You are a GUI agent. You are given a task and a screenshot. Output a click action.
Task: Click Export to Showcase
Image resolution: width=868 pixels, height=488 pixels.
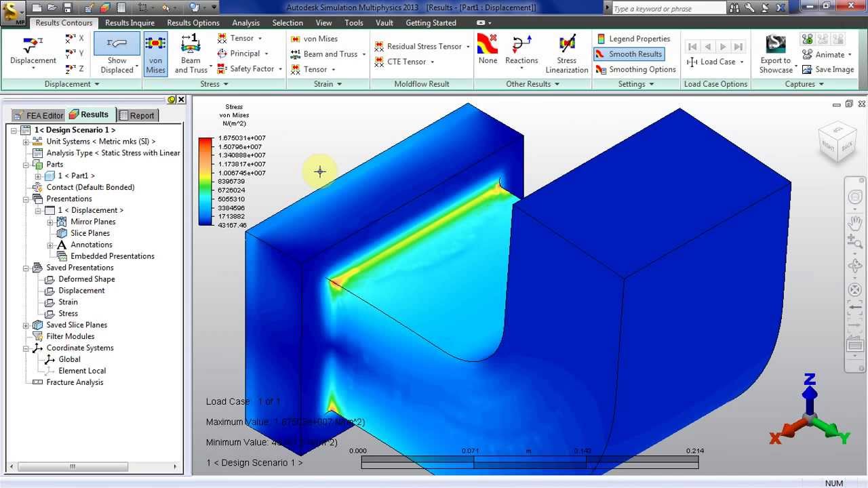[x=775, y=54]
